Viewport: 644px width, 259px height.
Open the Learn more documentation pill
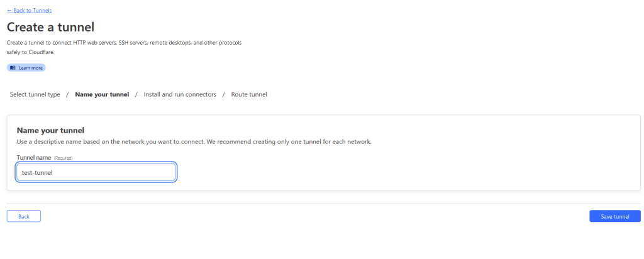[x=26, y=68]
